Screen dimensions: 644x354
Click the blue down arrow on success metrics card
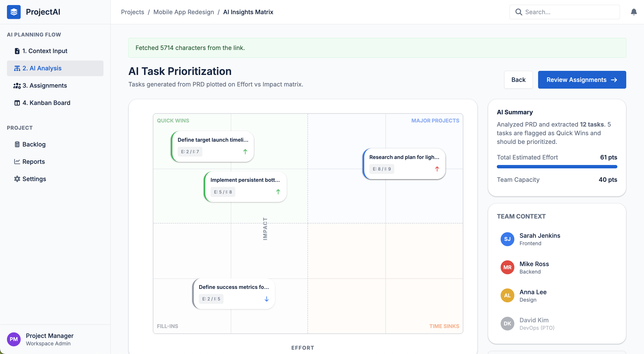267,299
